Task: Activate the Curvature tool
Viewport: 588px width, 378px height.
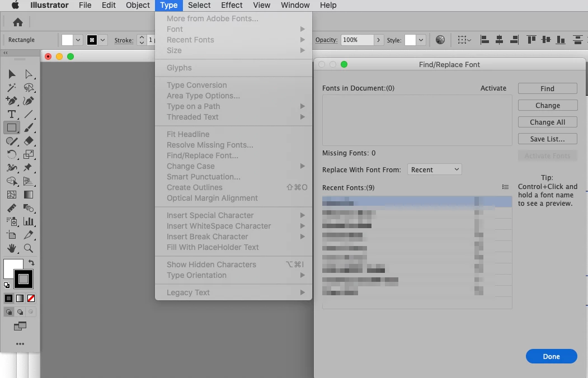Action: tap(29, 101)
